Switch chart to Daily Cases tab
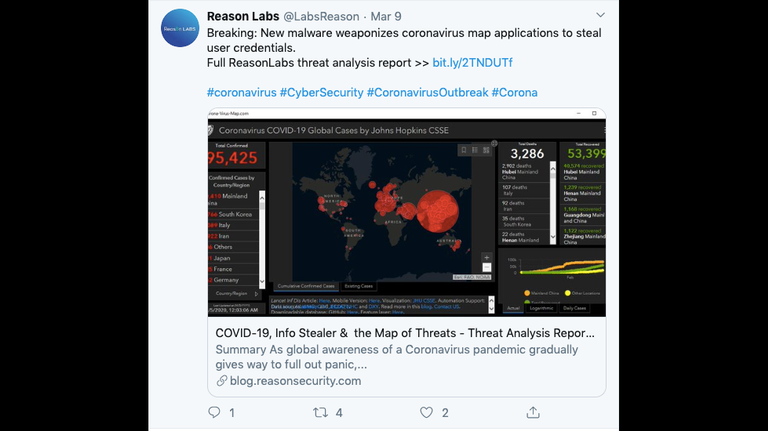768x431 pixels. [575, 308]
